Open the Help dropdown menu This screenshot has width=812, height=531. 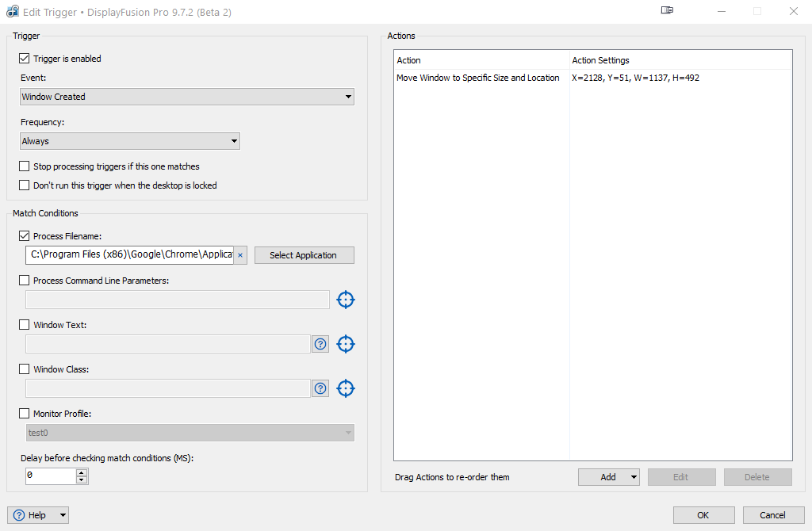click(x=38, y=515)
